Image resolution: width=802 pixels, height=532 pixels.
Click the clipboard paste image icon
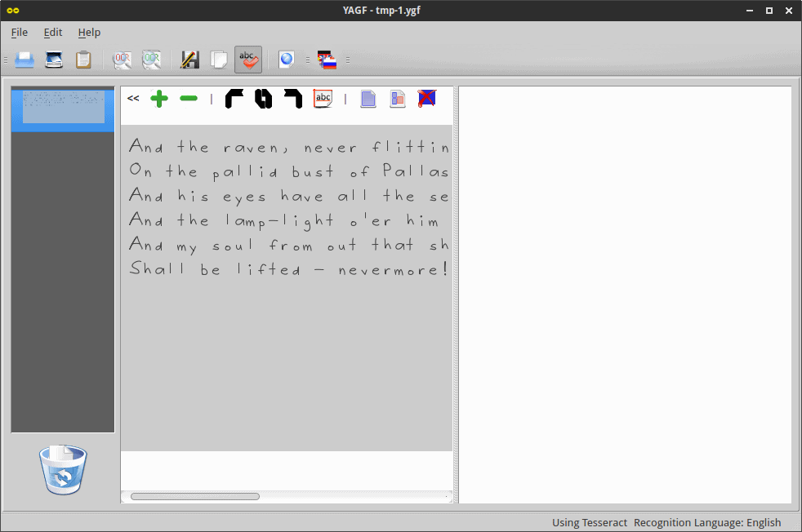(83, 60)
